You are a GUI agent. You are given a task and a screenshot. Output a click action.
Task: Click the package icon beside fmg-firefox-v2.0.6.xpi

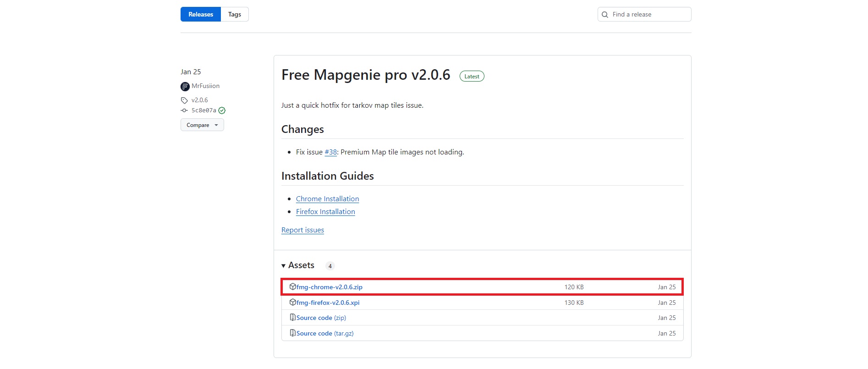pos(292,303)
